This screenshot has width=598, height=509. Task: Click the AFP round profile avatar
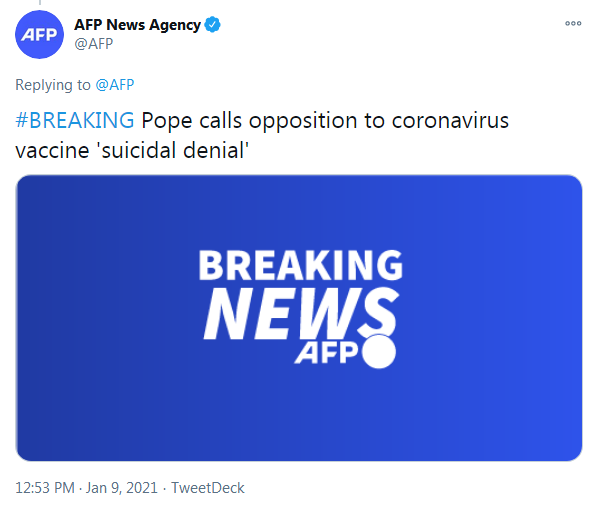click(39, 34)
